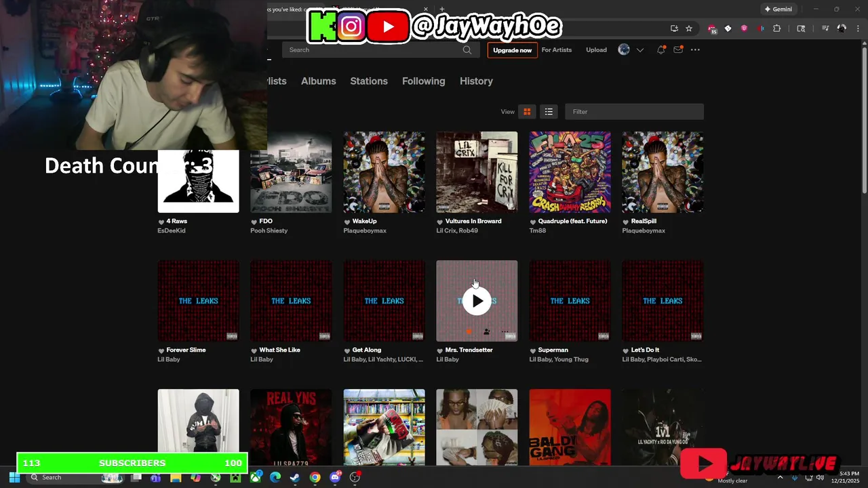This screenshot has height=488, width=868.
Task: Unlike the Superman track heart
Action: point(533,350)
